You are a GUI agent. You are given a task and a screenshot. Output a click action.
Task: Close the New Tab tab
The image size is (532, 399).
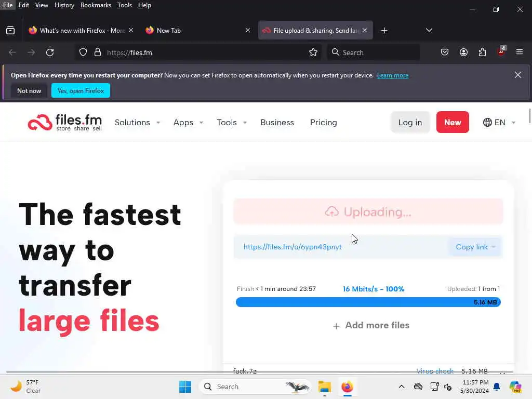248,30
